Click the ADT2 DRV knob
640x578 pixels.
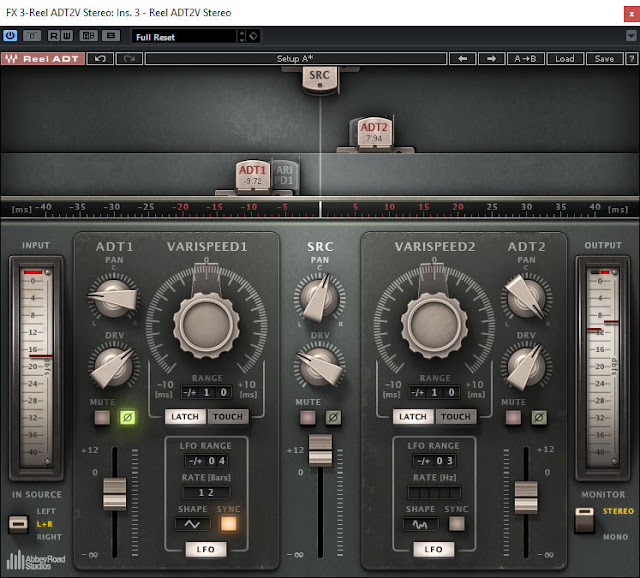pos(527,366)
